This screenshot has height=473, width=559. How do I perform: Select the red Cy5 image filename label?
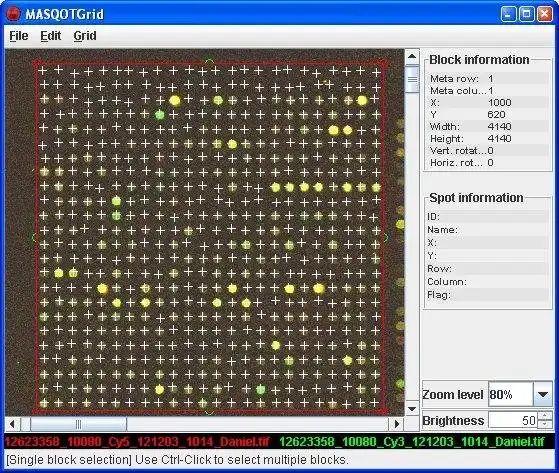coord(137,442)
